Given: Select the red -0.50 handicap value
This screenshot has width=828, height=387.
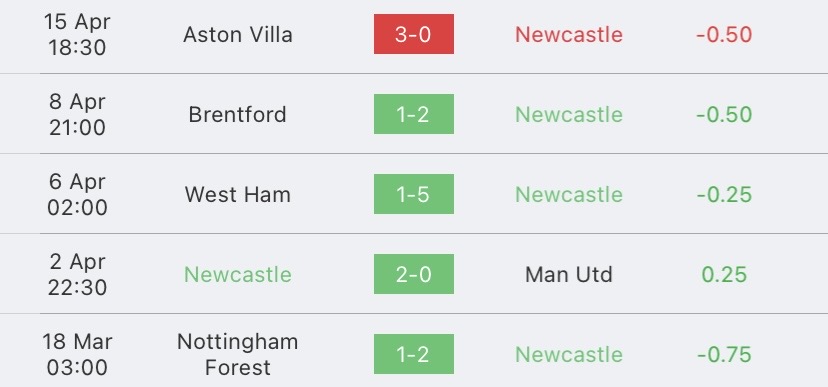Looking at the screenshot, I should click(x=724, y=34).
